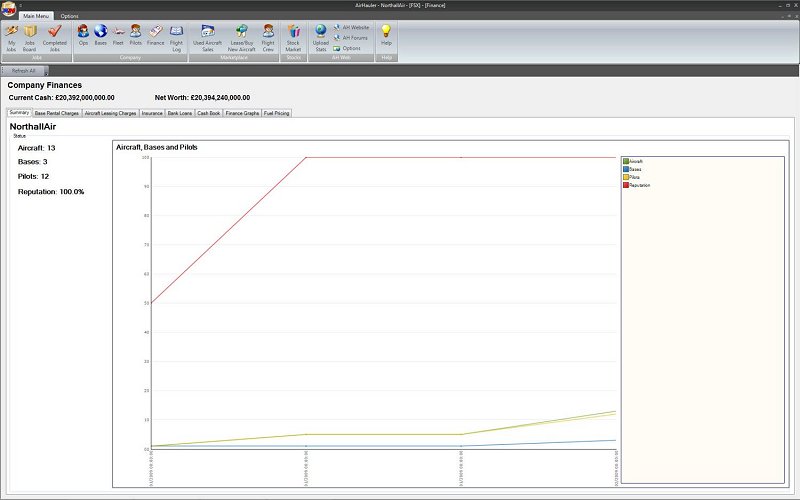Click the 'Bases: 3' status text

tap(33, 162)
